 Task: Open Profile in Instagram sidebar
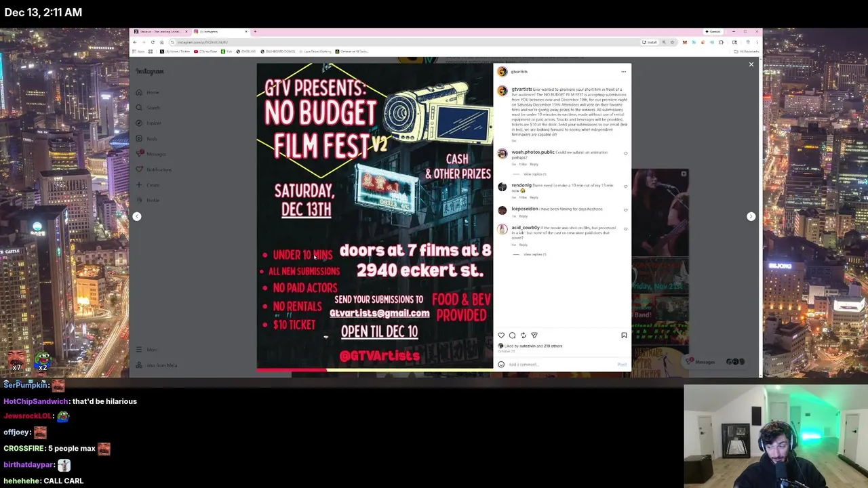pyautogui.click(x=148, y=200)
